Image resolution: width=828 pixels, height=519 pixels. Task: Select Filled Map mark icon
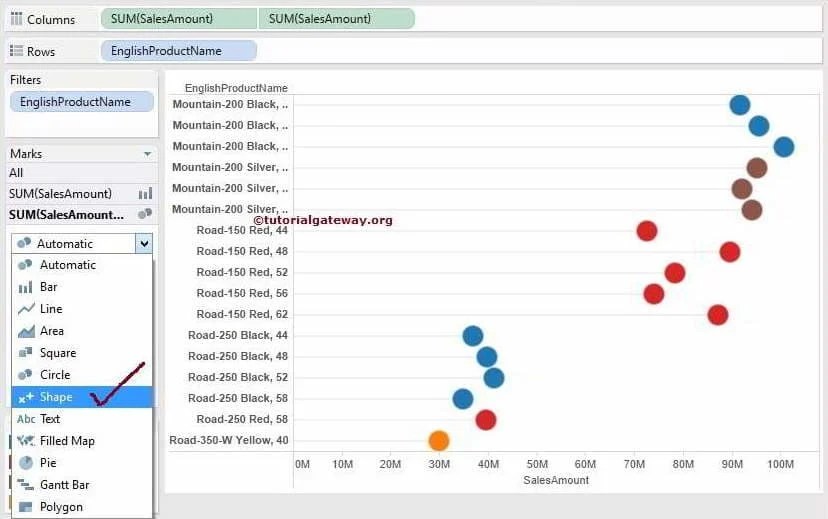(25, 440)
